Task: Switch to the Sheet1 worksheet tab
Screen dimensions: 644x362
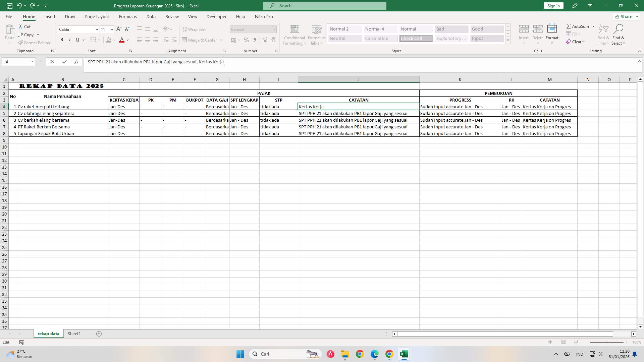Action: (x=74, y=334)
